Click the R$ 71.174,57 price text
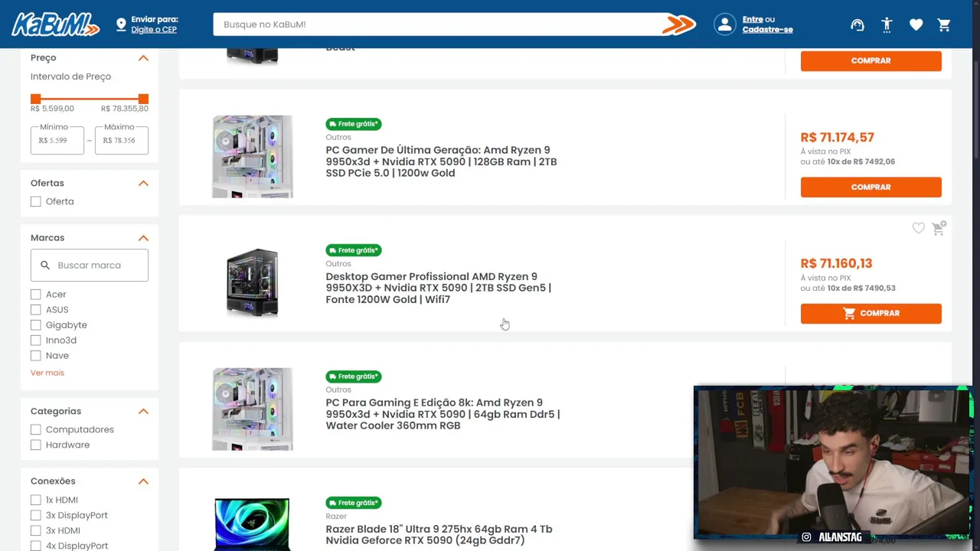 [x=837, y=138]
